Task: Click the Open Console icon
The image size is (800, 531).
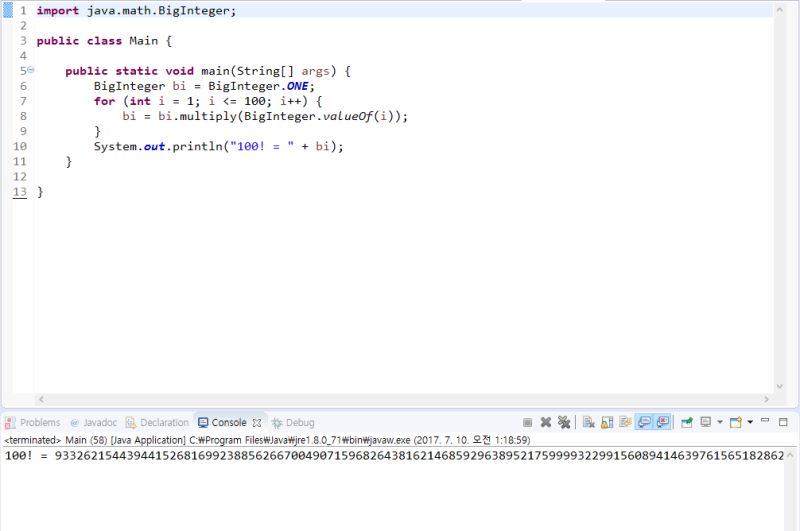Action: [x=736, y=422]
